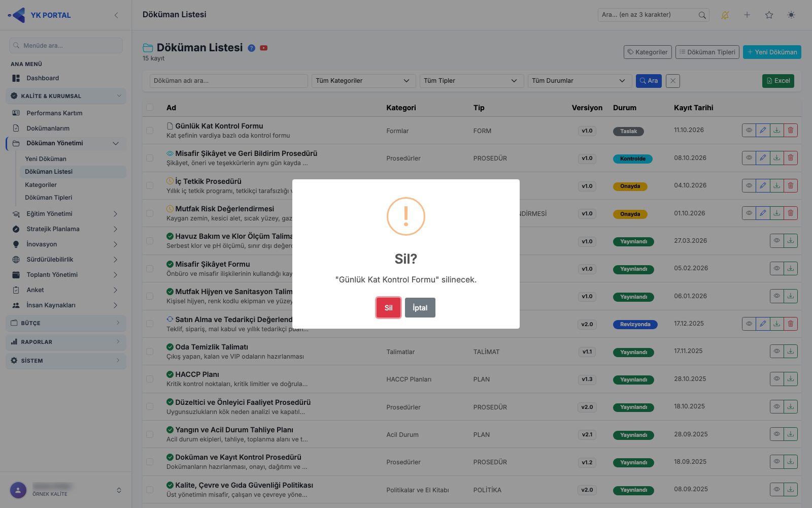Click the plus icon in top bar
The height and width of the screenshot is (508, 812).
747,15
